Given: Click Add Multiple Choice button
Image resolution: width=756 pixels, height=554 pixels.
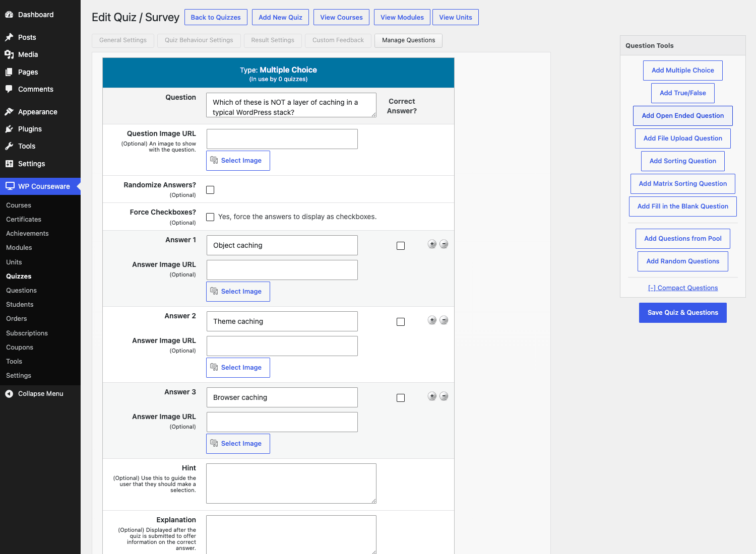Looking at the screenshot, I should pyautogui.click(x=683, y=71).
